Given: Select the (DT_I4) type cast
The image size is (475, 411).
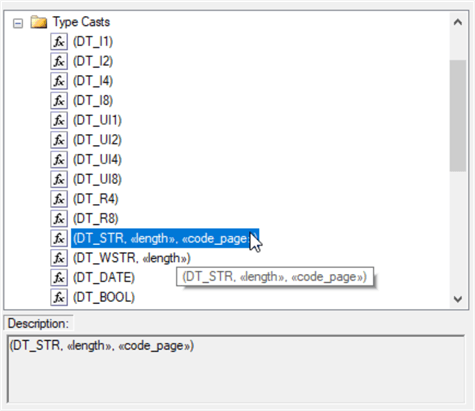Looking at the screenshot, I should 93,81.
